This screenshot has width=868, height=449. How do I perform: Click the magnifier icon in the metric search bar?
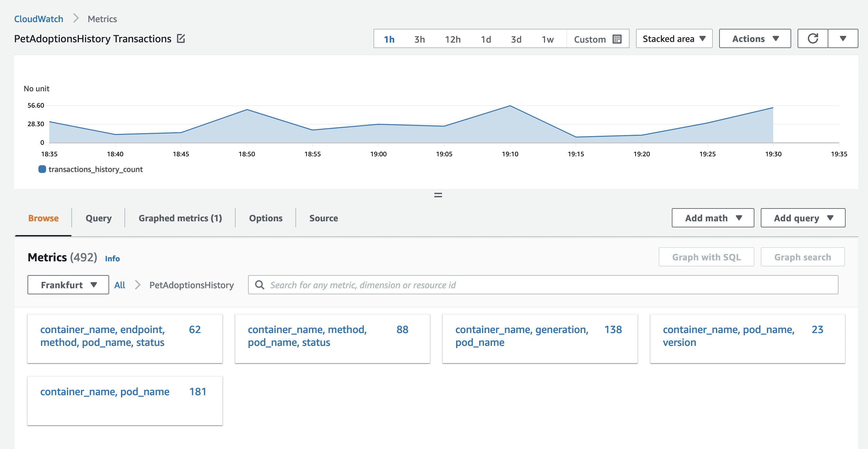click(x=260, y=285)
